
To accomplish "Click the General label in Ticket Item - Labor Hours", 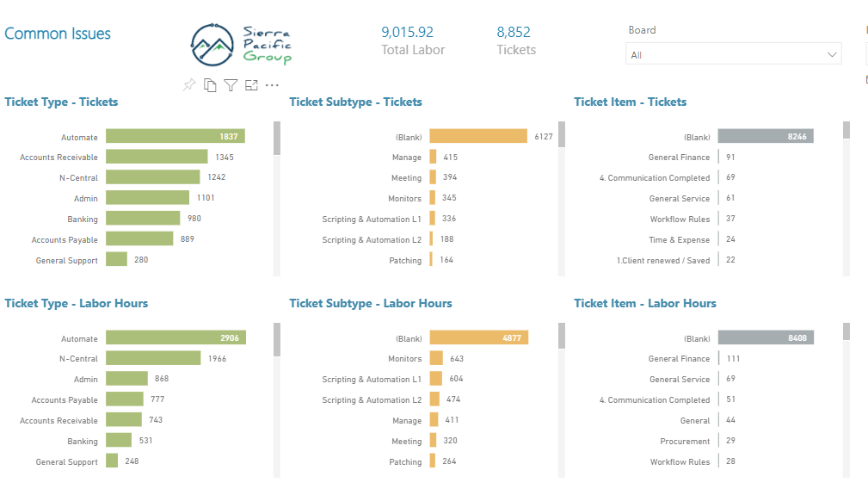I will (695, 421).
